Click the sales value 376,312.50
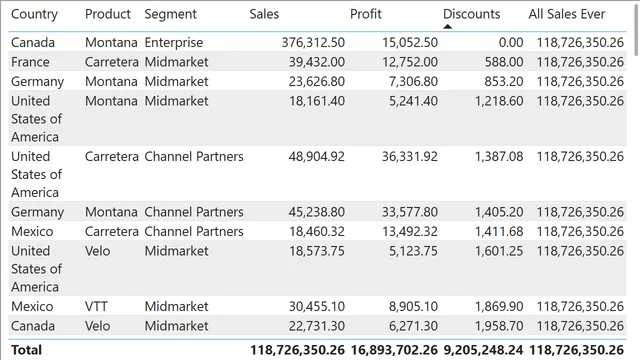 [313, 42]
